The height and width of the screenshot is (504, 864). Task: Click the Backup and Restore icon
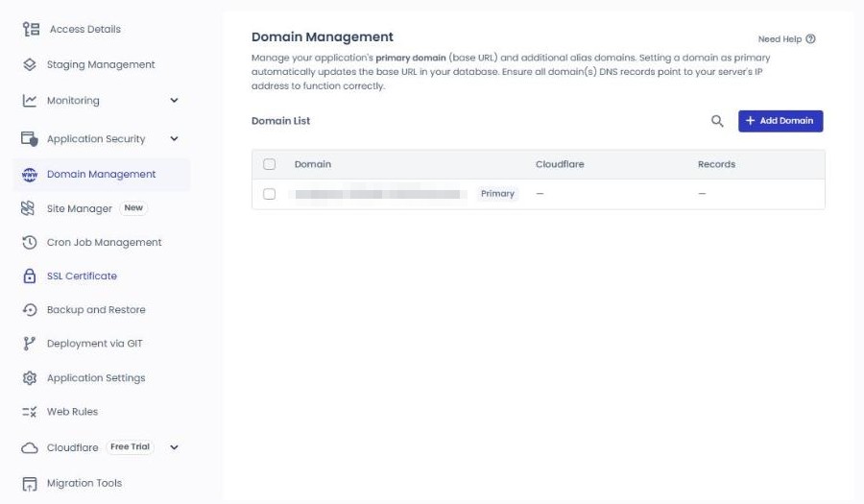30,309
